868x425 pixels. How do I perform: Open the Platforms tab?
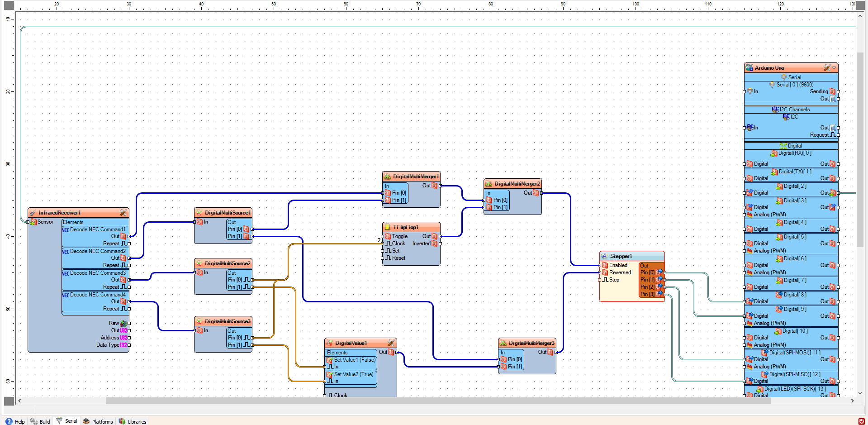pos(98,421)
